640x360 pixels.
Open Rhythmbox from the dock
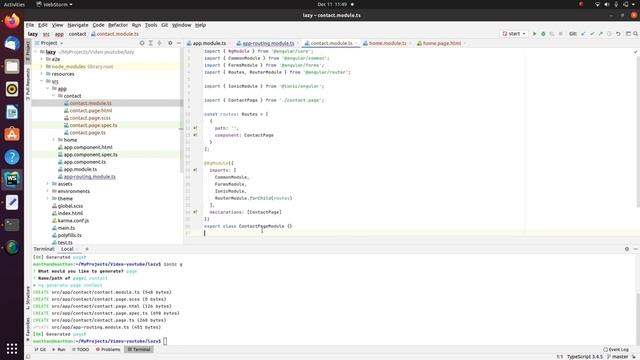click(x=12, y=89)
